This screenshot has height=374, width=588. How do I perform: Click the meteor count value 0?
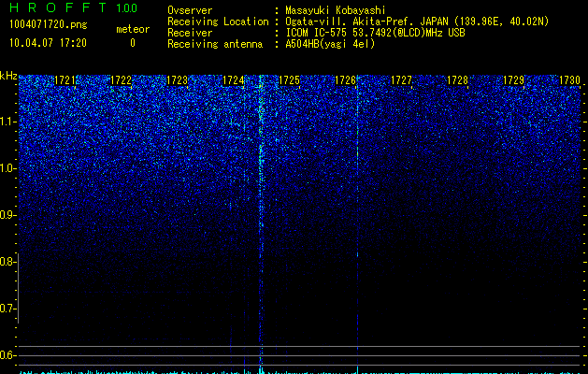(x=133, y=43)
